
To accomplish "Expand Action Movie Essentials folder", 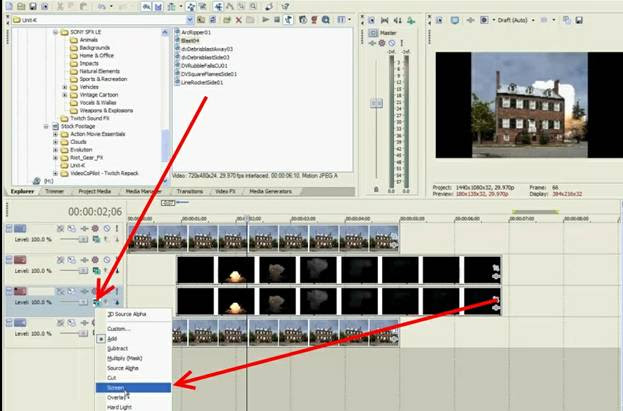I will [55, 134].
